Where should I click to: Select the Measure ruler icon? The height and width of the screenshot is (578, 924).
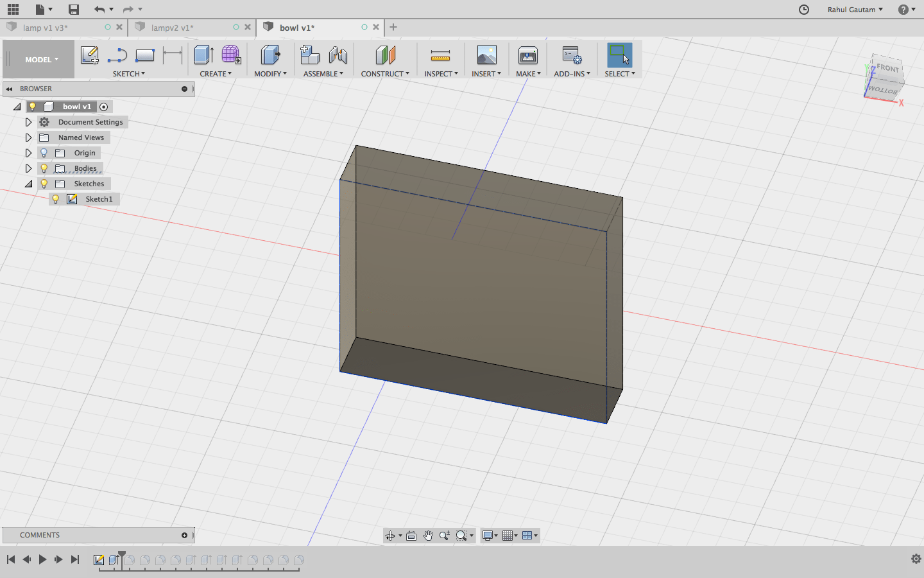(440, 55)
